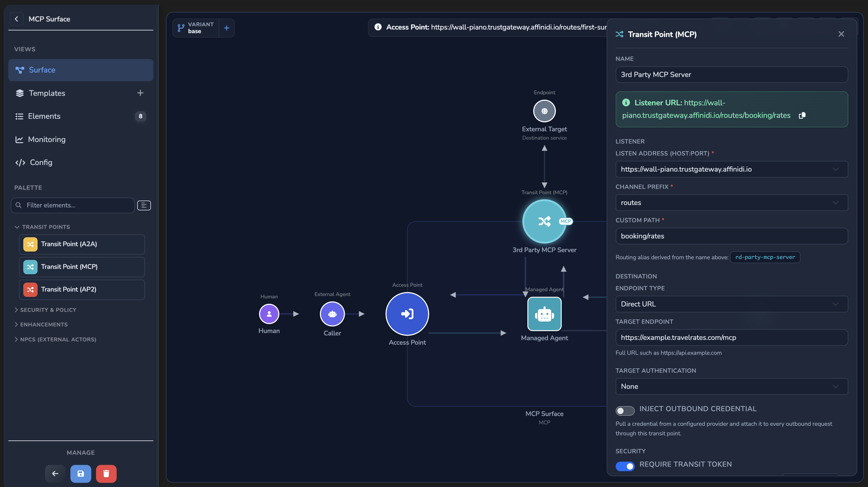
Task: Click the blue save icon under Manage
Action: [81, 474]
